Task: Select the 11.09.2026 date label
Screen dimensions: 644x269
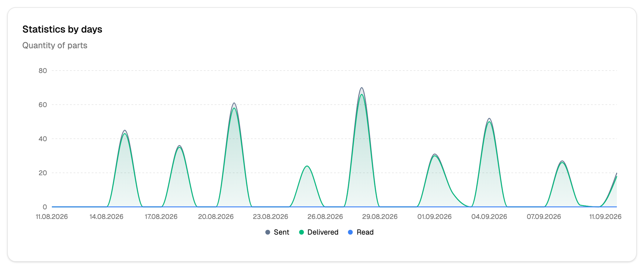Action: click(x=605, y=217)
